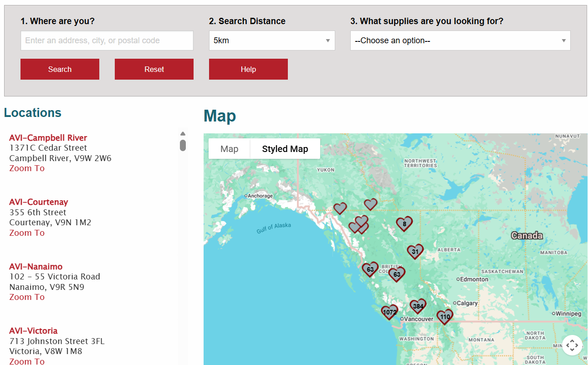Click the Canada country label on map

[527, 235]
